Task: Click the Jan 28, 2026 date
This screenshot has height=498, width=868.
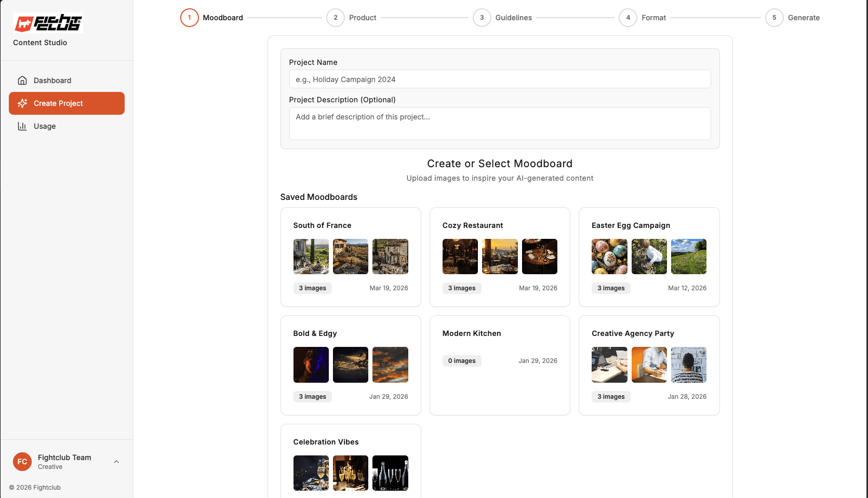Action: (687, 397)
